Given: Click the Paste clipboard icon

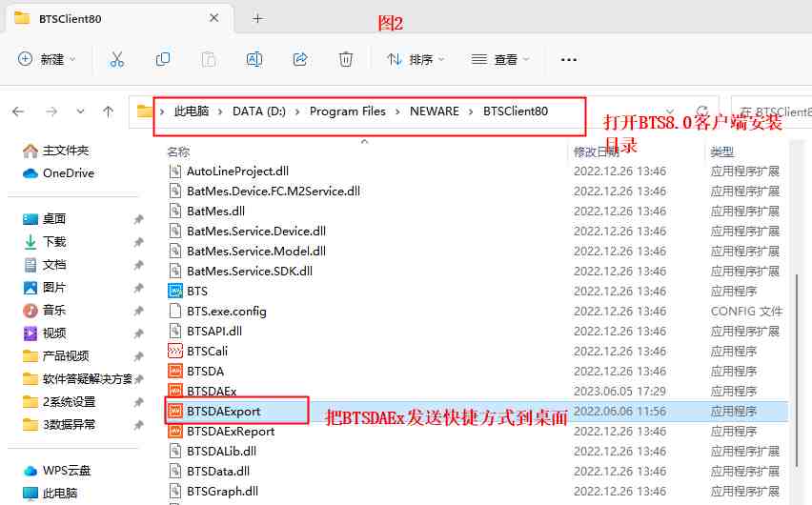Looking at the screenshot, I should [x=208, y=60].
